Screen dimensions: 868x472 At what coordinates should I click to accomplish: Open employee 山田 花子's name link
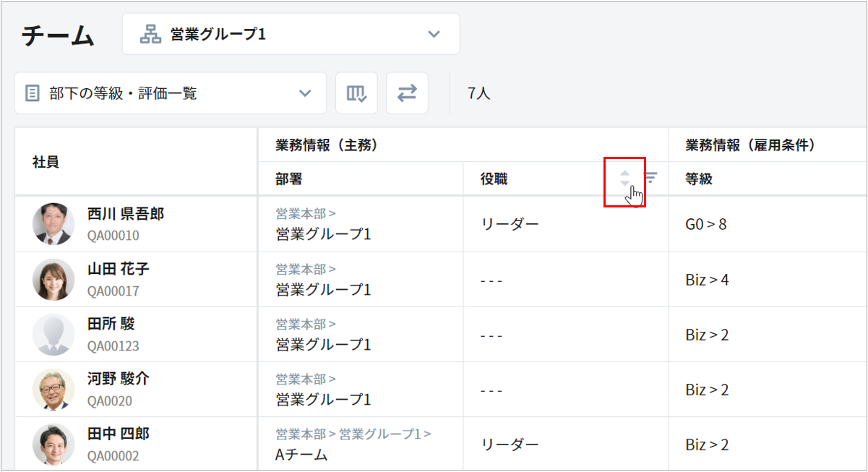pyautogui.click(x=119, y=270)
